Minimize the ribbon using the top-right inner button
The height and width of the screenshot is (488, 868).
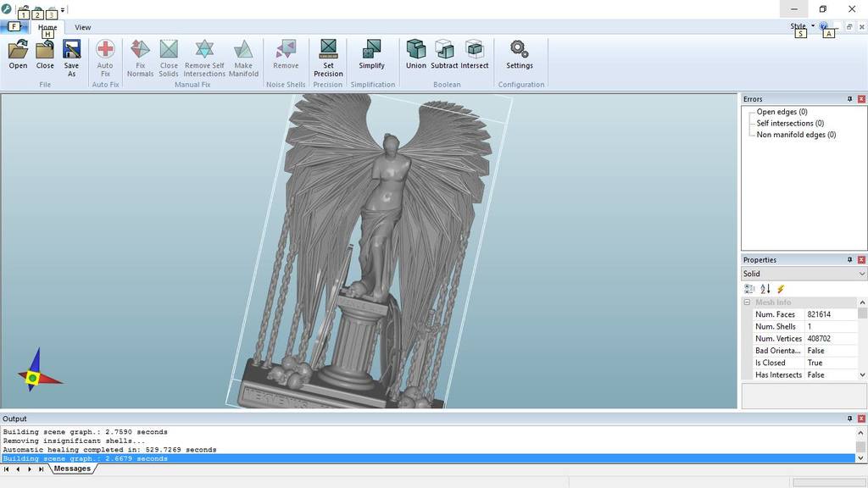point(837,26)
